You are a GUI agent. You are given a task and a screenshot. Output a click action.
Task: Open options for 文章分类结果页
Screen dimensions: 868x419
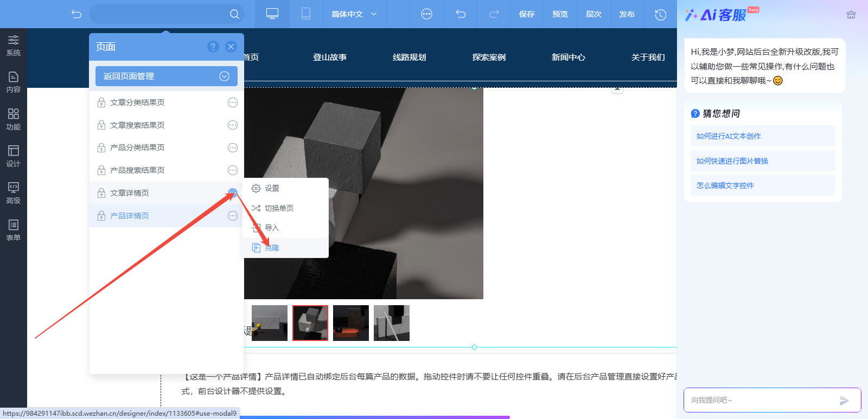click(x=233, y=102)
